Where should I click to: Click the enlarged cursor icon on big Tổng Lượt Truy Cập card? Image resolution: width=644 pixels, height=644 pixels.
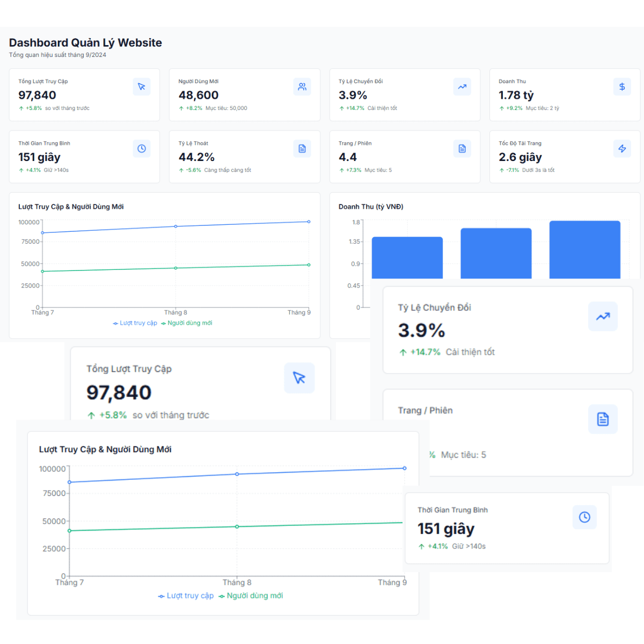[299, 378]
